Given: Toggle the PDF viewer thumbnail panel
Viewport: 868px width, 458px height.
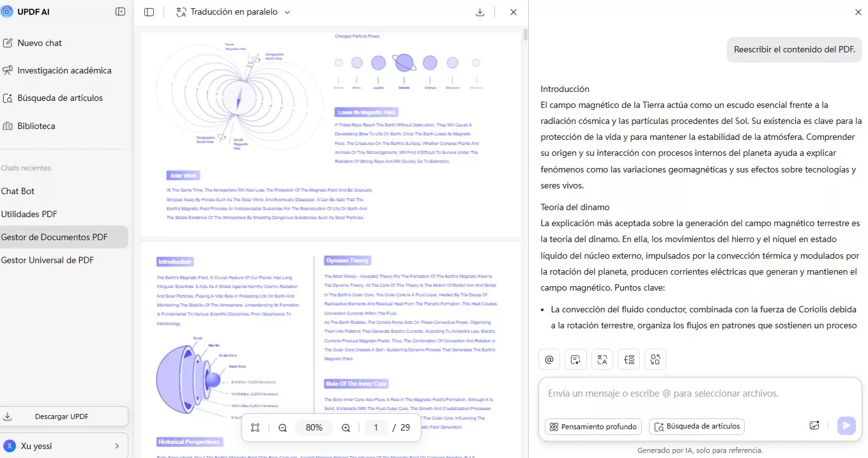Looking at the screenshot, I should click(x=149, y=12).
